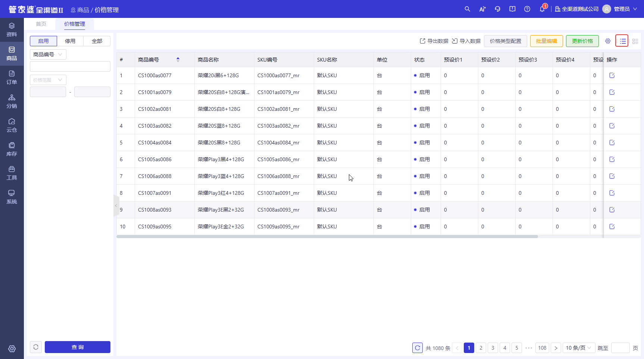The width and height of the screenshot is (644, 359).
Task: Edit price for row CS1003as0082
Action: (612, 126)
